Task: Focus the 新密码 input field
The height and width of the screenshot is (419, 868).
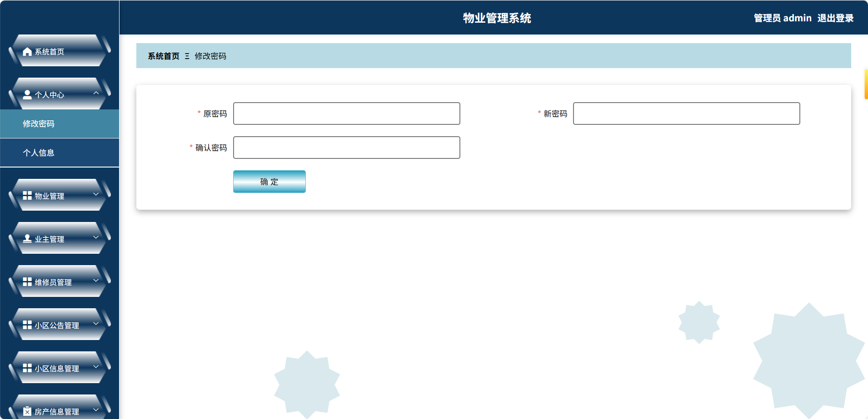Action: (x=687, y=113)
